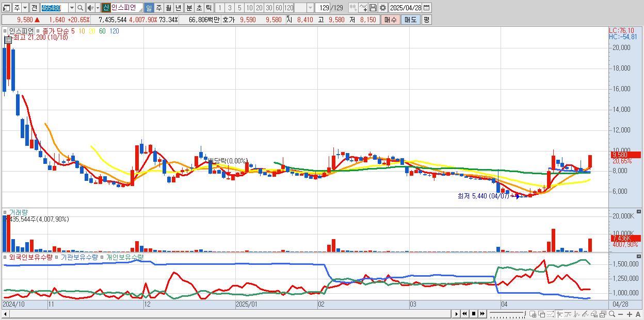Switch to the 년 yearly chart period

pos(178,8)
